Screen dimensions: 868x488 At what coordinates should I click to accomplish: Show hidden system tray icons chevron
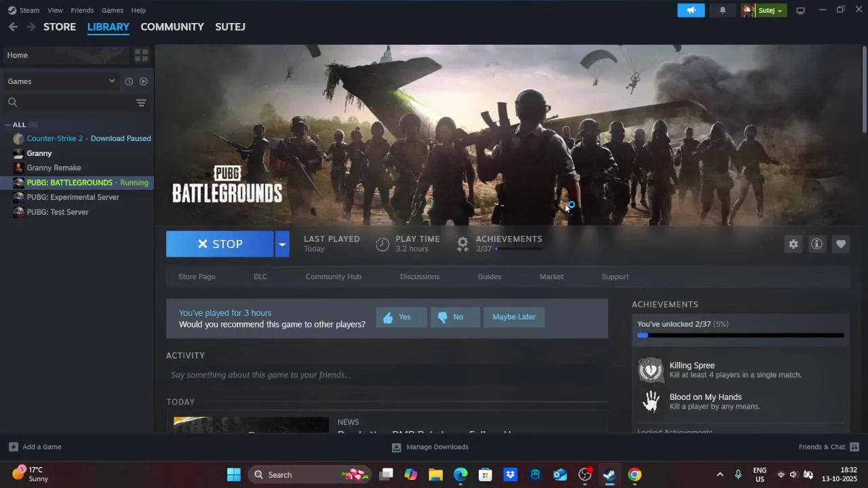tap(719, 474)
